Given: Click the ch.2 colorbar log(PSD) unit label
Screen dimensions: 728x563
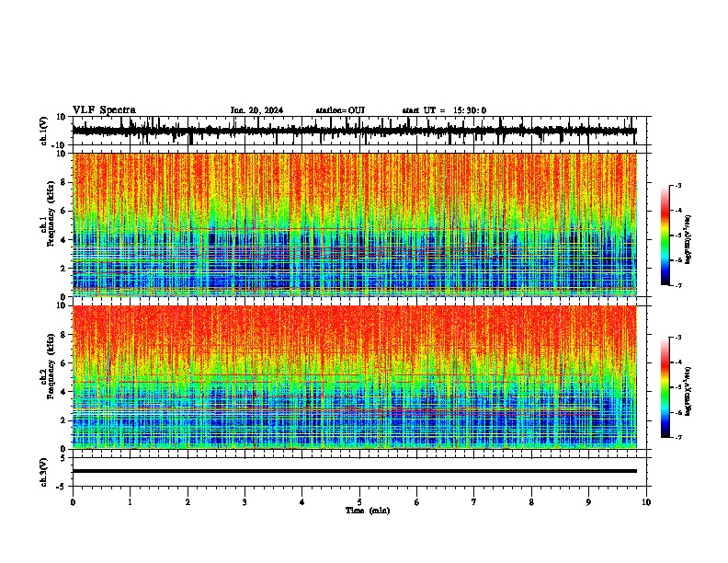Looking at the screenshot, I should [688, 391].
